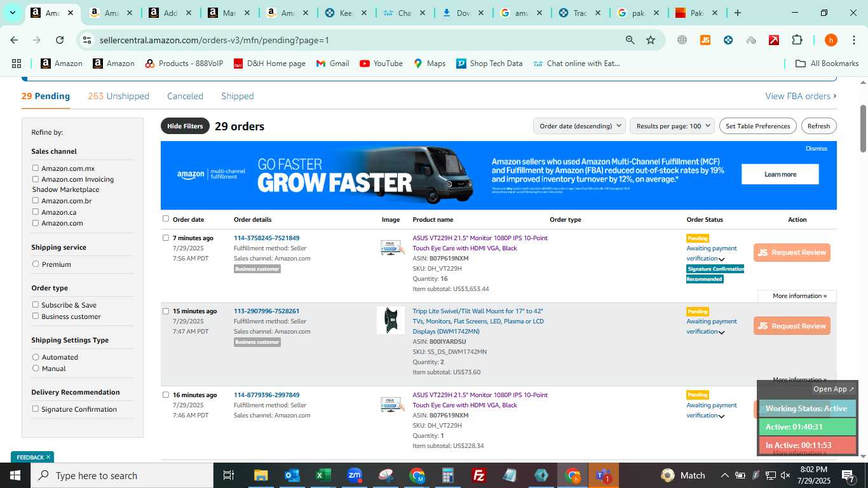Check the Amazon.ca sales channel filter
This screenshot has width=868, height=488.
(36, 212)
